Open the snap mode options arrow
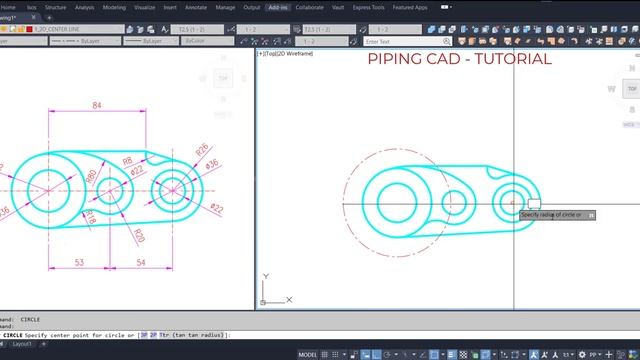This screenshot has height=360, width=640. click(x=344, y=355)
